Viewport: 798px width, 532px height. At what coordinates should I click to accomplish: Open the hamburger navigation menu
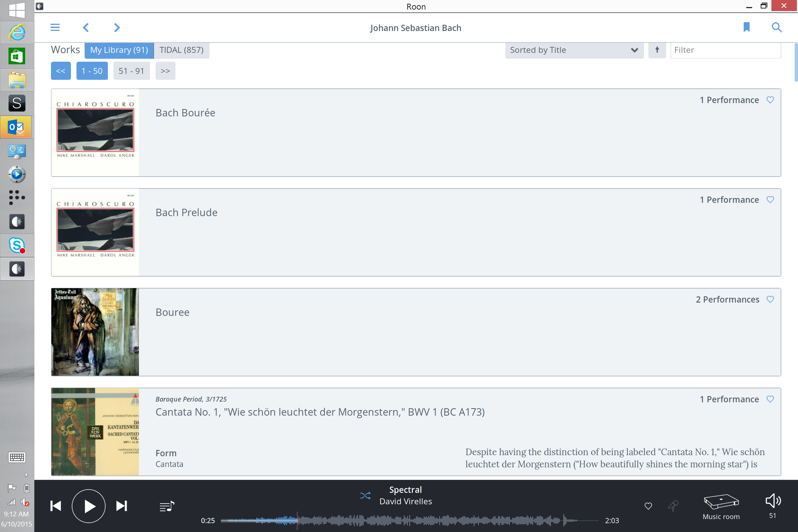click(55, 28)
